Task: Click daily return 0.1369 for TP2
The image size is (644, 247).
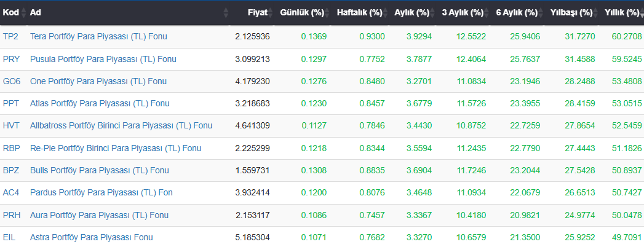Action: (x=314, y=36)
